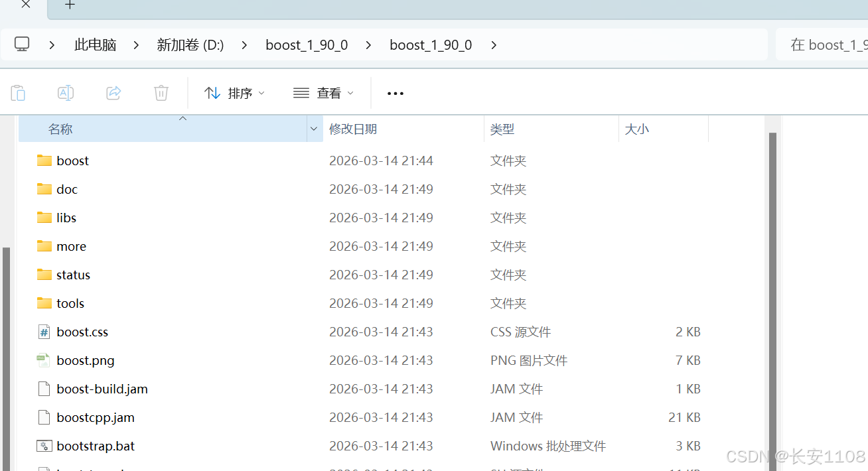This screenshot has height=471, width=868.
Task: Select the boostcpp.jam file icon
Action: coord(44,417)
